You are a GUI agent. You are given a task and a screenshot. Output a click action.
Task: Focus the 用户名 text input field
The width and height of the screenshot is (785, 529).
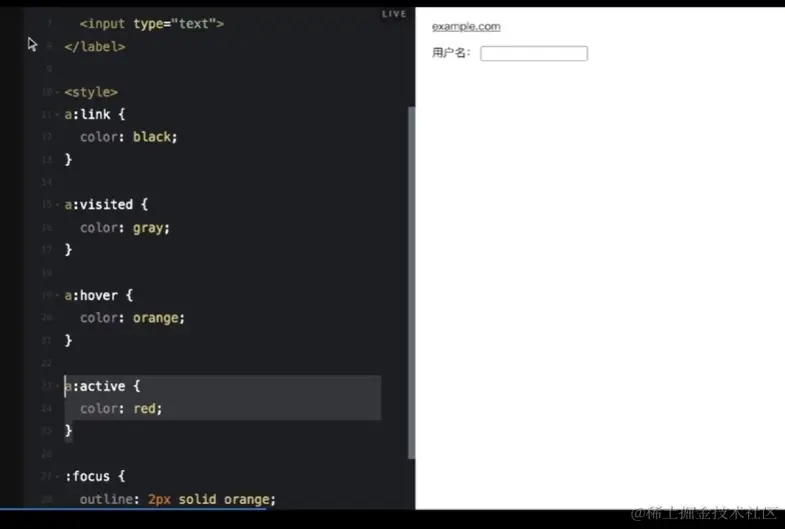pyautogui.click(x=534, y=54)
